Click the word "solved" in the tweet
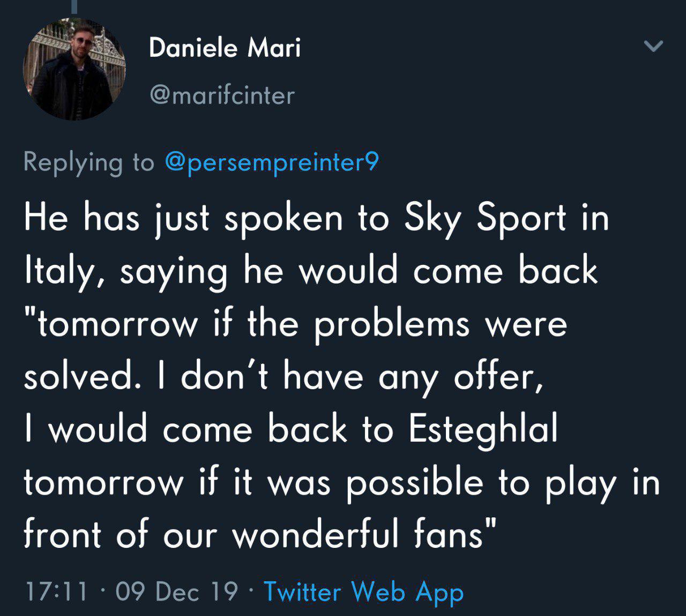Image resolution: width=686 pixels, height=616 pixels. click(x=79, y=377)
